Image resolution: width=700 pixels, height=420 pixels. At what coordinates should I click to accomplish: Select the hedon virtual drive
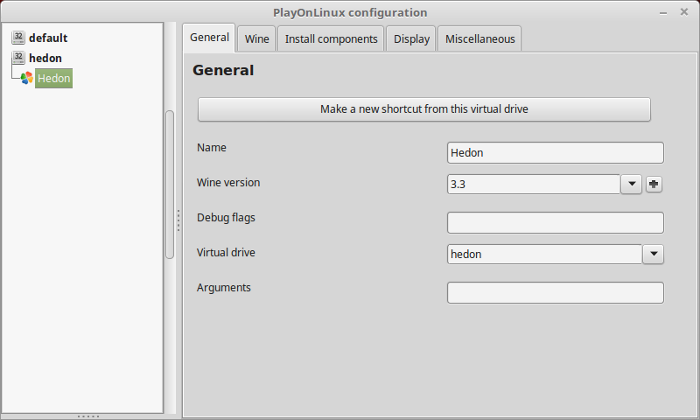pyautogui.click(x=45, y=58)
